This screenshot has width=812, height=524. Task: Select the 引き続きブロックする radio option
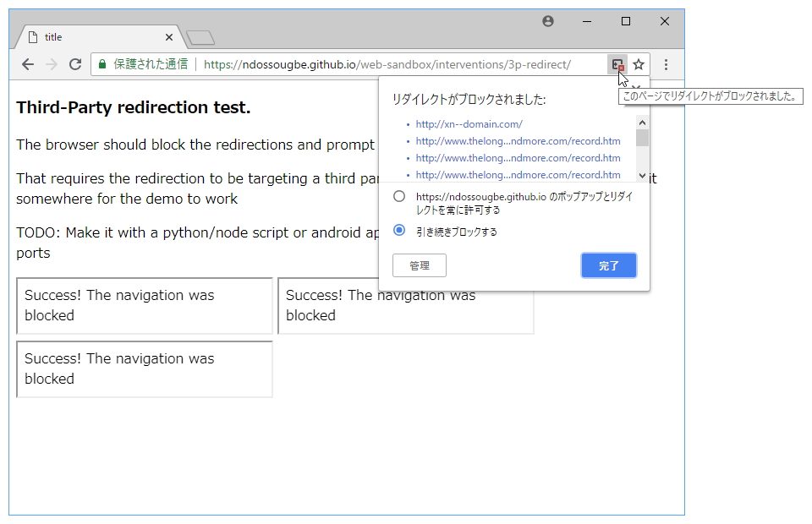click(399, 231)
